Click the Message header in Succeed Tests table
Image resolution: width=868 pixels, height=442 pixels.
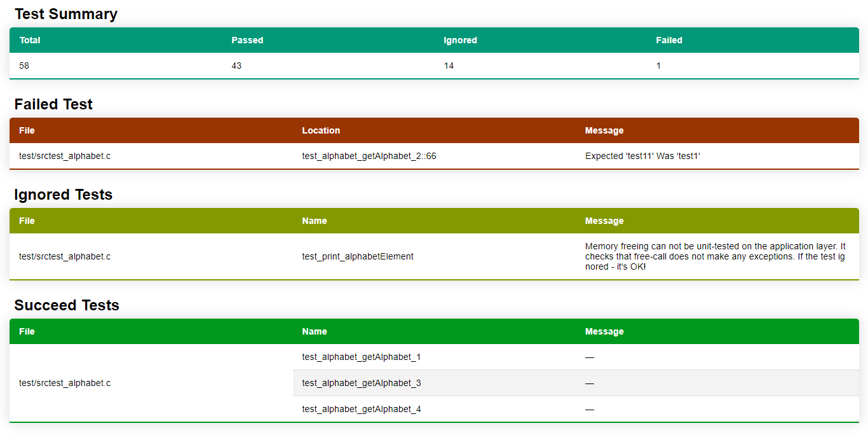(604, 331)
